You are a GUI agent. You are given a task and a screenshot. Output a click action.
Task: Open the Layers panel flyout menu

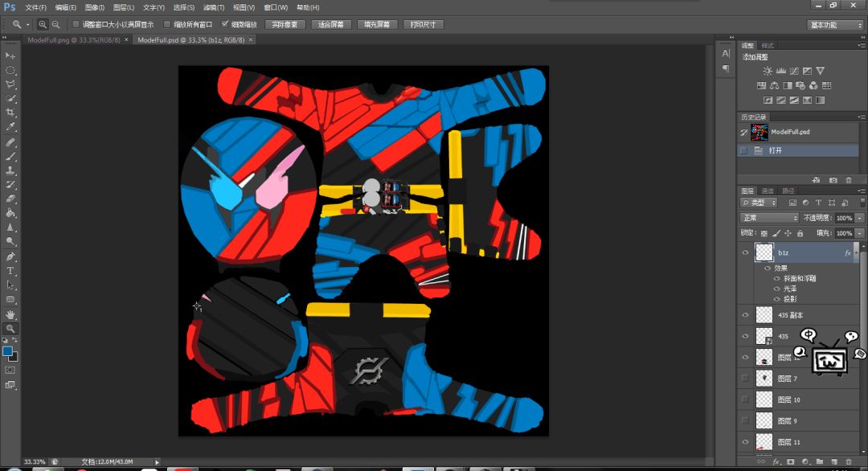pyautogui.click(x=861, y=191)
